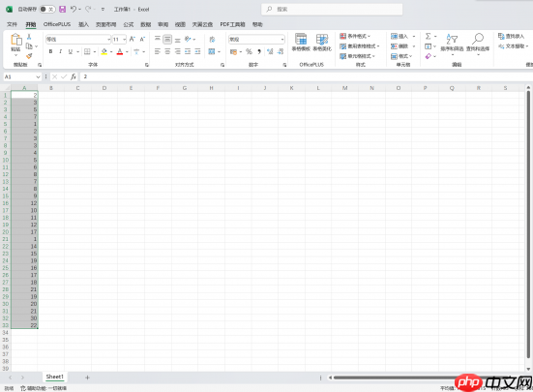Open the Font dialog launcher
This screenshot has height=392, width=533.
[x=147, y=65]
